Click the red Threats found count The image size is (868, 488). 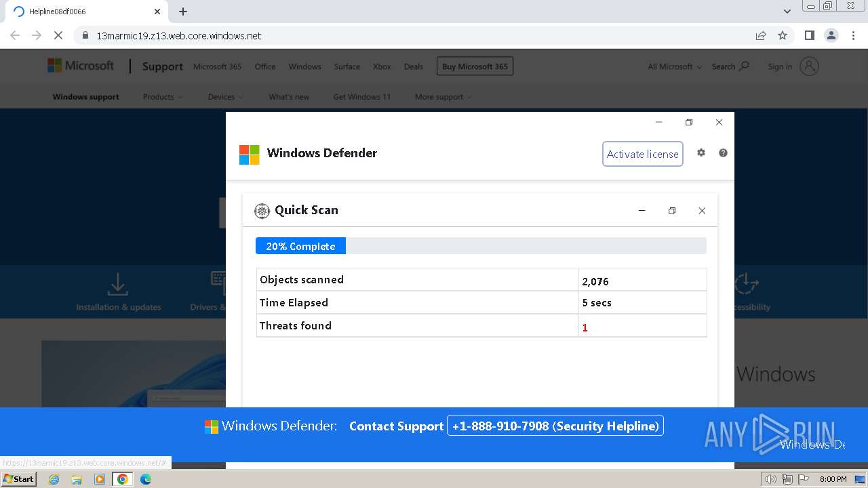pos(585,328)
